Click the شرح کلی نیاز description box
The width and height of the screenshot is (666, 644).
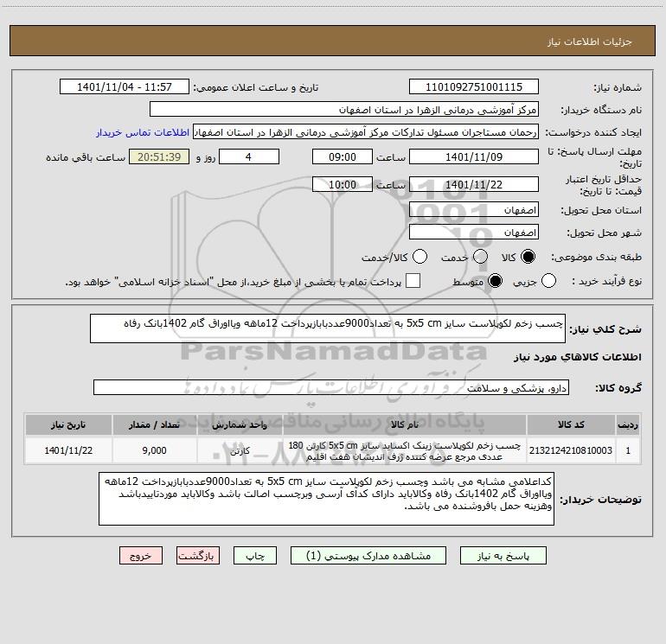(328, 328)
